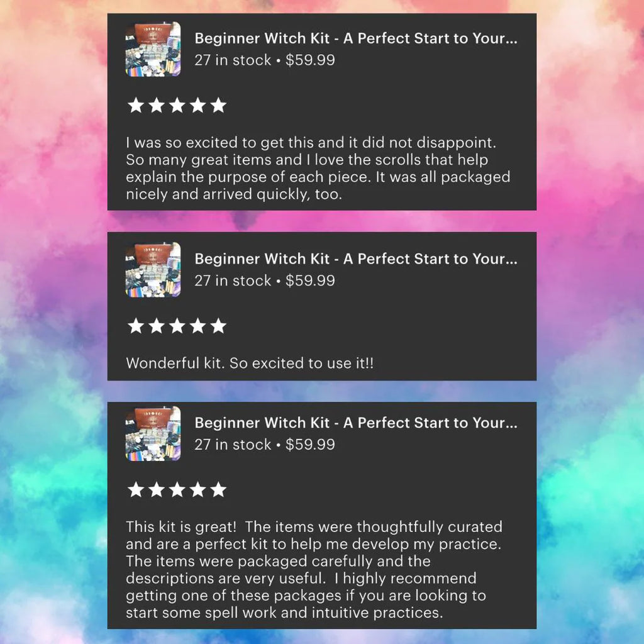The image size is (644, 644).
Task: Select the '27 in stock • $59.99' line in first review
Action: (x=265, y=60)
